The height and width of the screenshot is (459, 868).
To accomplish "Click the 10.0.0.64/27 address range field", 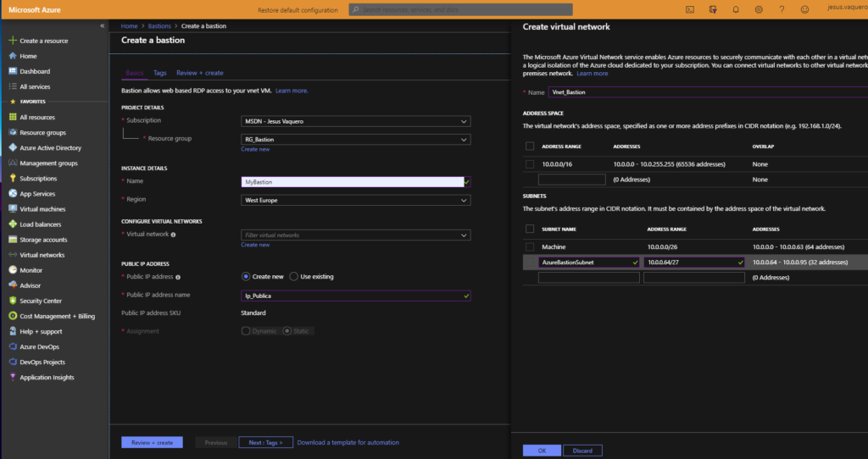I will point(694,263).
